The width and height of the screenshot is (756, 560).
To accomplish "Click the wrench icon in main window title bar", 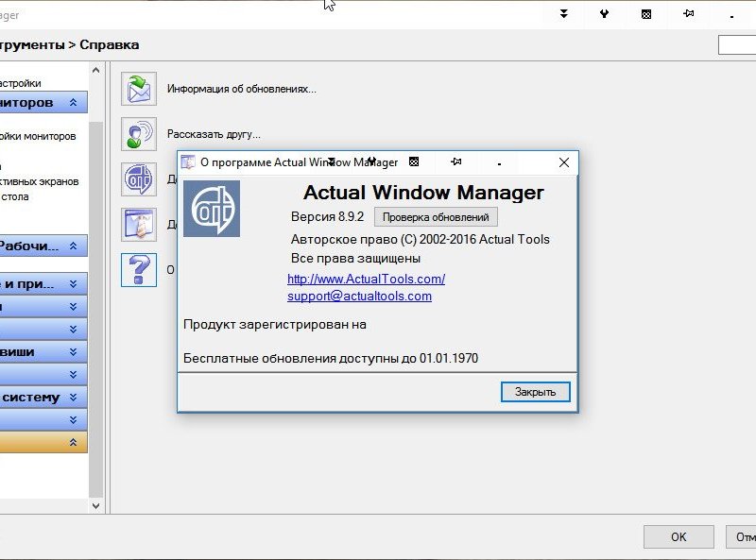I will click(604, 14).
